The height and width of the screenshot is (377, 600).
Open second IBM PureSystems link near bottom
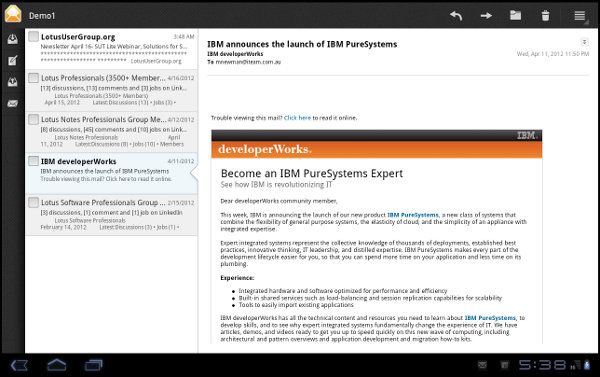point(490,318)
